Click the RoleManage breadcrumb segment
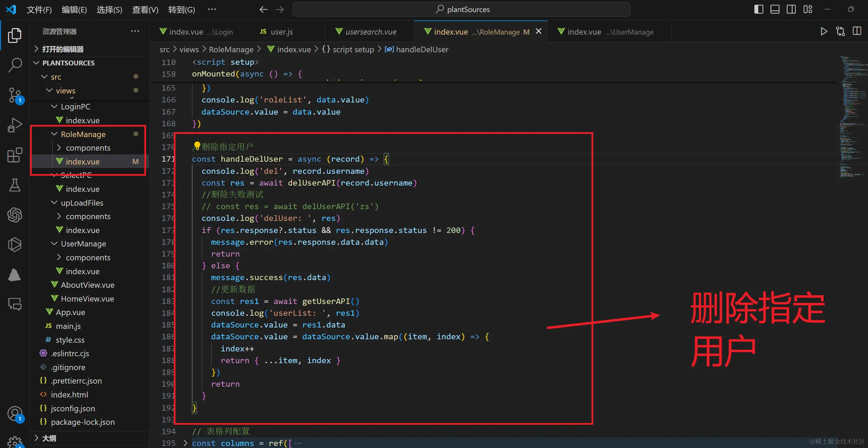 231,50
